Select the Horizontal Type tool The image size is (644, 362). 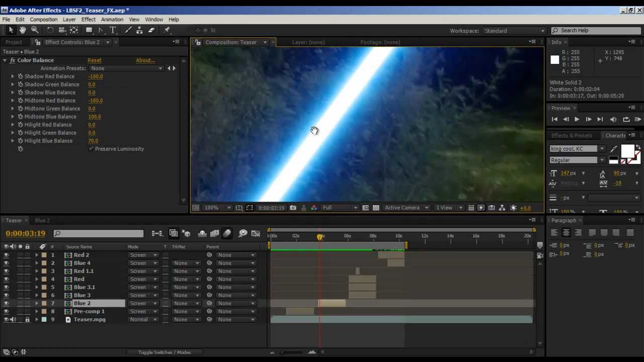point(113,30)
